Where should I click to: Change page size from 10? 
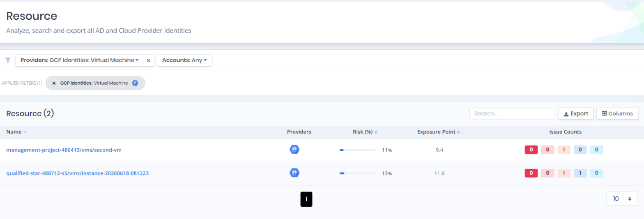pos(622,199)
